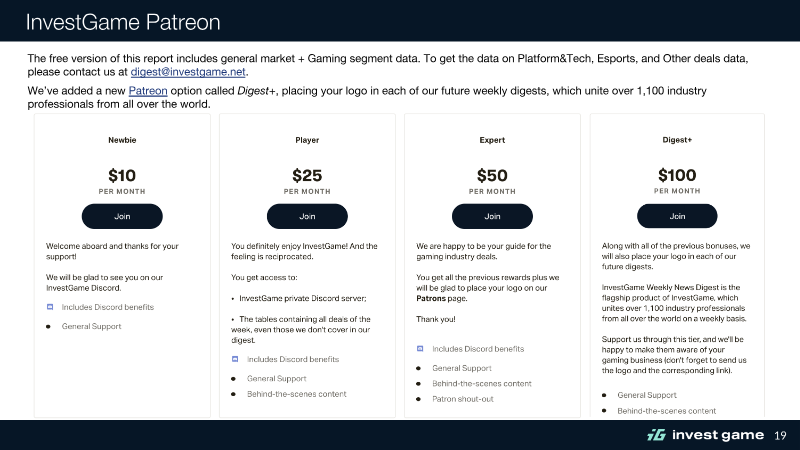Select the $10 per month price
800x450 pixels.
pyautogui.click(x=122, y=174)
